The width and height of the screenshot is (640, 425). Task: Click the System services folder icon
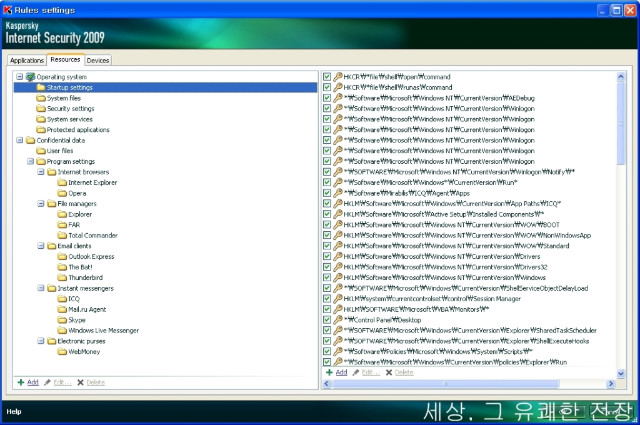pos(41,119)
